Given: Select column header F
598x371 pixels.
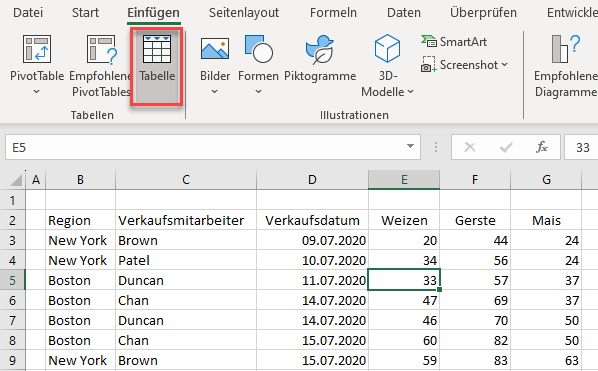Looking at the screenshot, I should coord(475,180).
